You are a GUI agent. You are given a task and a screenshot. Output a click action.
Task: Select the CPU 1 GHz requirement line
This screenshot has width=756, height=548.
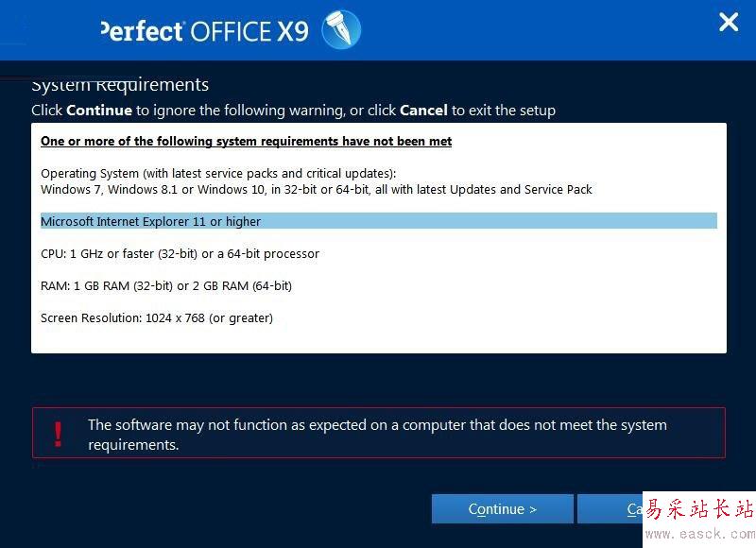[x=180, y=253]
